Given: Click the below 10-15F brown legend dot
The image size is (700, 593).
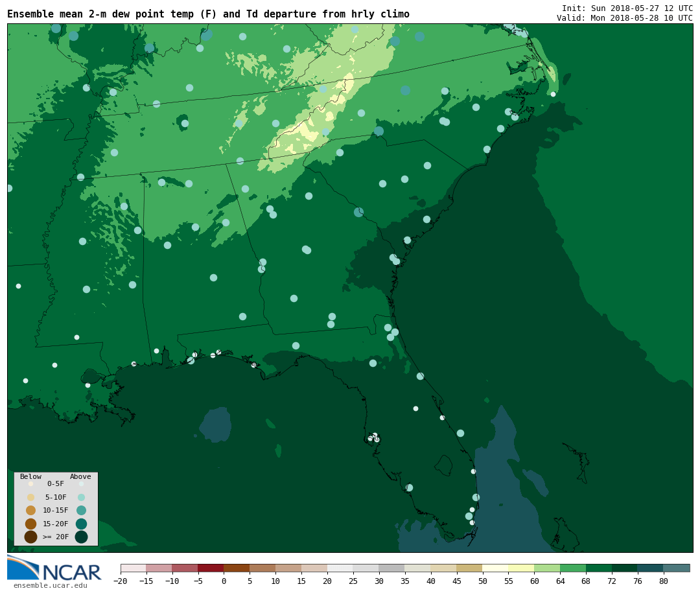Looking at the screenshot, I should (31, 511).
